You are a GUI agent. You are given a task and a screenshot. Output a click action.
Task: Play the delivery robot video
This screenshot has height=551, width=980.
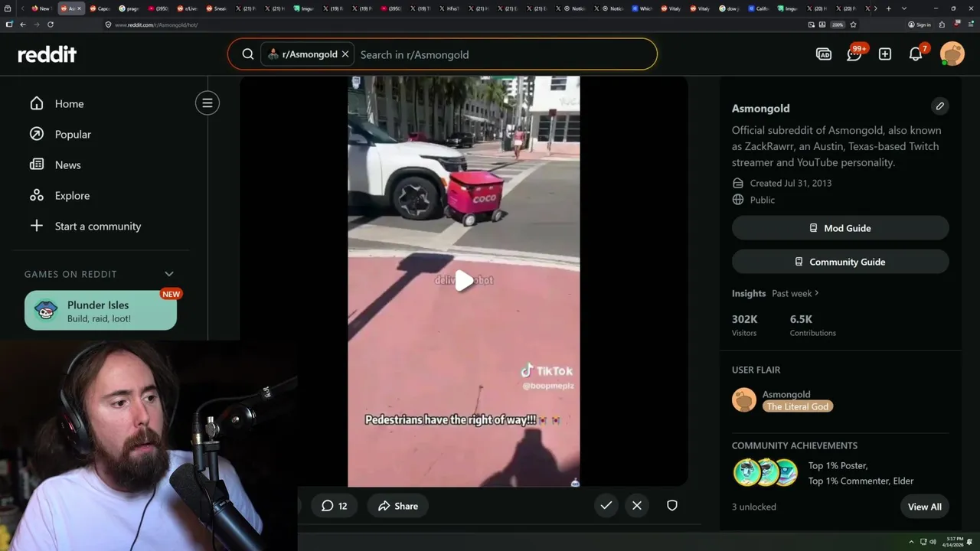464,281
